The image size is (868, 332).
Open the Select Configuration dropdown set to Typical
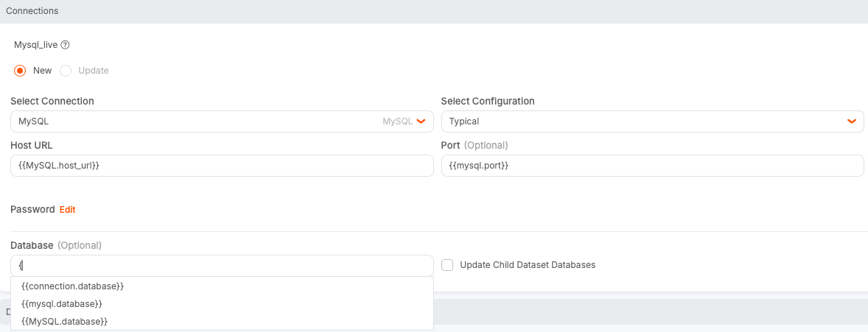pos(652,121)
